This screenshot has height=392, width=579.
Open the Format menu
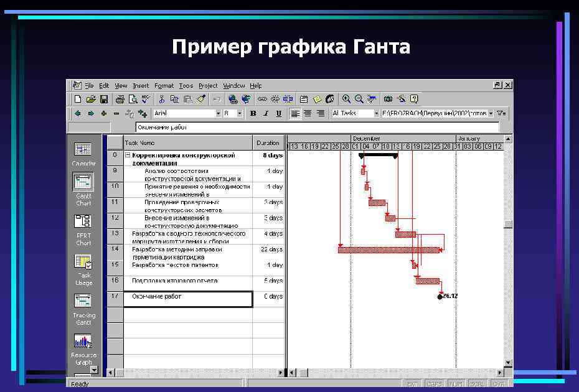[x=164, y=85]
